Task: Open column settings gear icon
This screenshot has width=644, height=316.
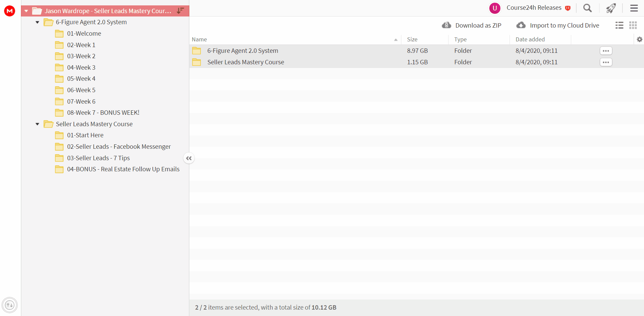Action: coord(640,39)
